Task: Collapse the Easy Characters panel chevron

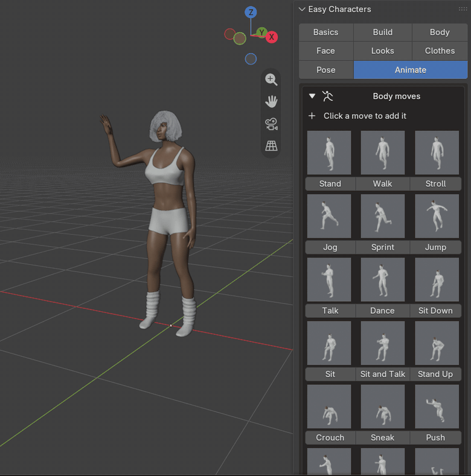Action: (x=302, y=10)
